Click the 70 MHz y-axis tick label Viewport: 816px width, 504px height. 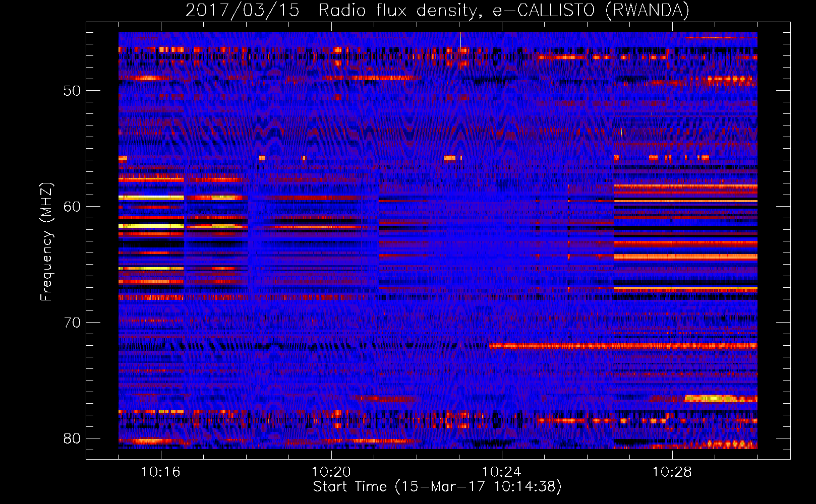click(72, 323)
